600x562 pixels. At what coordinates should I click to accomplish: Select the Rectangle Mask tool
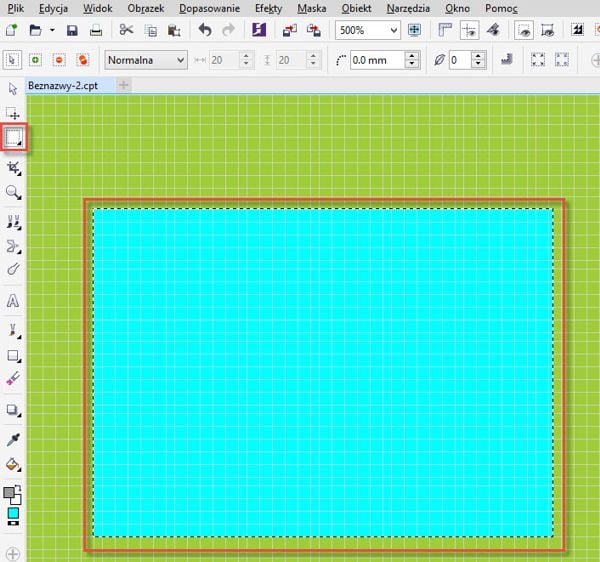coord(14,137)
